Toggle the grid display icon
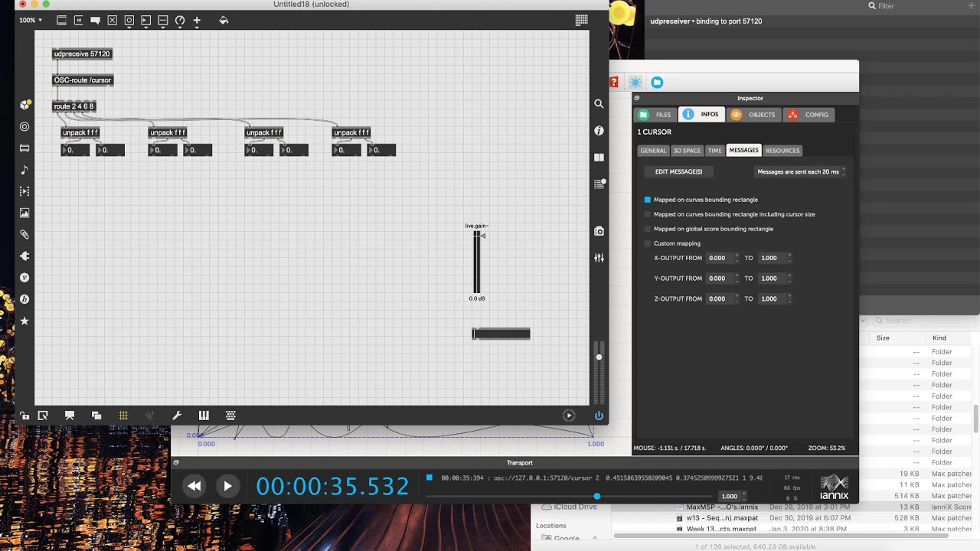The width and height of the screenshot is (980, 551). 123,416
